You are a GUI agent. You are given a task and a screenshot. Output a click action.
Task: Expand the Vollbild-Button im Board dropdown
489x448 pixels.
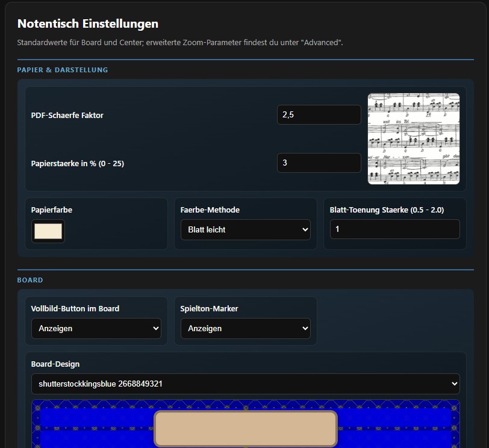pos(96,328)
